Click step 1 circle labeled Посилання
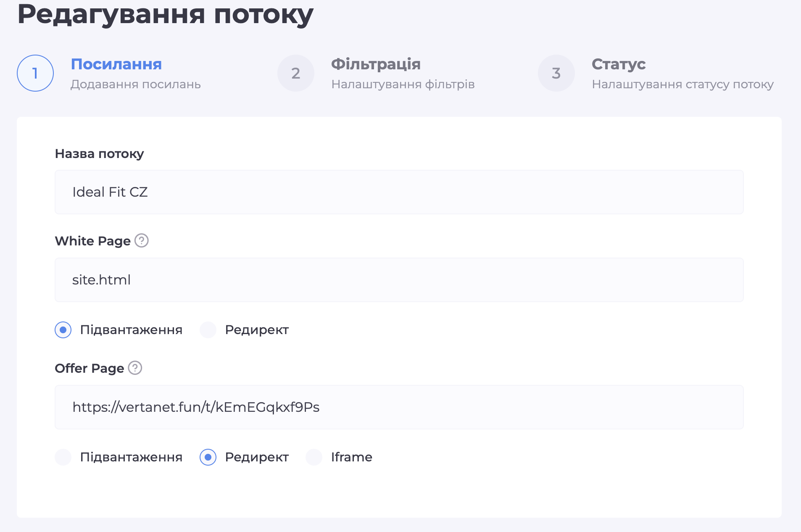The width and height of the screenshot is (801, 532). point(35,73)
